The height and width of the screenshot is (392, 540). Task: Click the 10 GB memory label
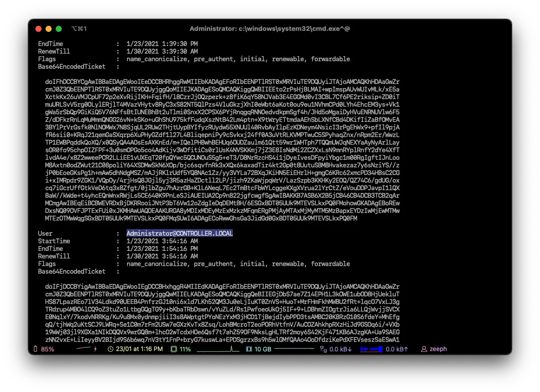pyautogui.click(x=263, y=349)
